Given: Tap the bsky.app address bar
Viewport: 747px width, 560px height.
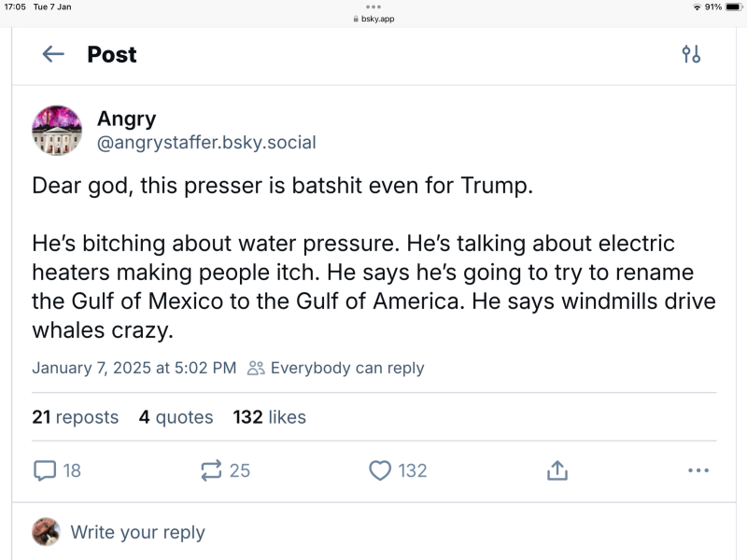Looking at the screenshot, I should click(x=373, y=19).
